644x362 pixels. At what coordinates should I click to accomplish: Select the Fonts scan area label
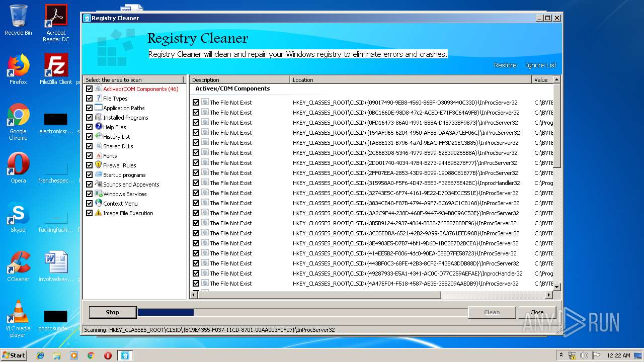pyautogui.click(x=110, y=156)
